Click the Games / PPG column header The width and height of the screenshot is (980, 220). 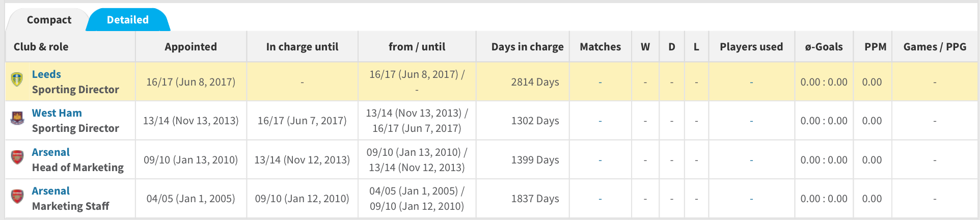[x=935, y=47]
